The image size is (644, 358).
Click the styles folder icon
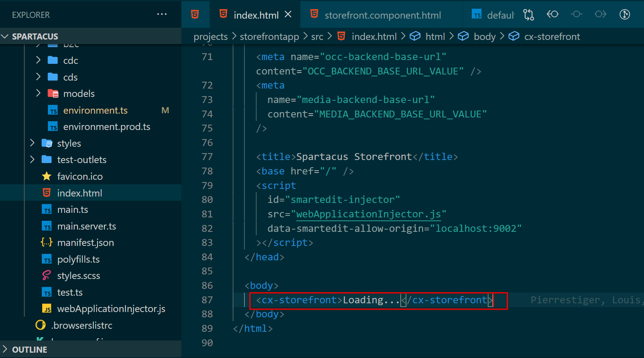[x=47, y=143]
